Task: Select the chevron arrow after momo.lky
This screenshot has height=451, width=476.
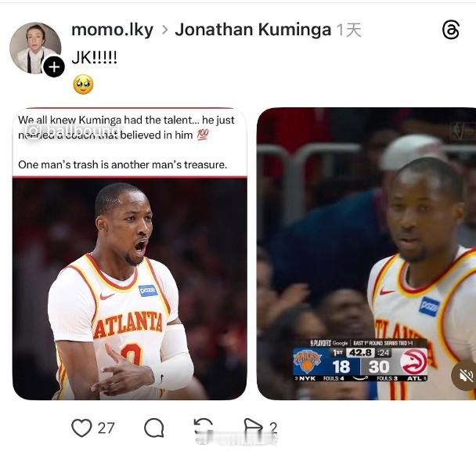Action: tap(164, 30)
